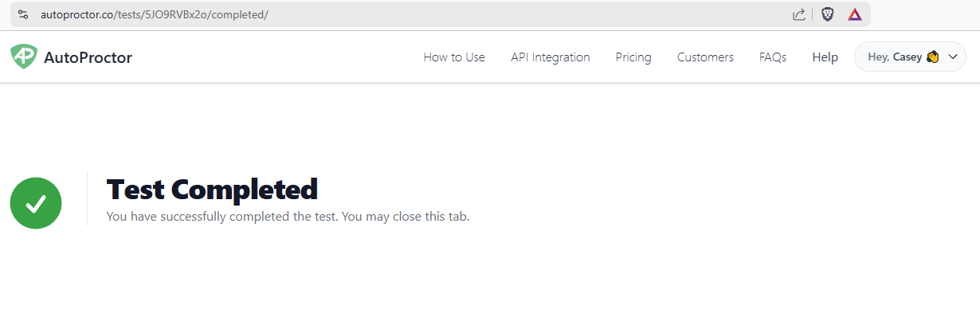Open the Customers page
980x333 pixels.
[x=705, y=57]
